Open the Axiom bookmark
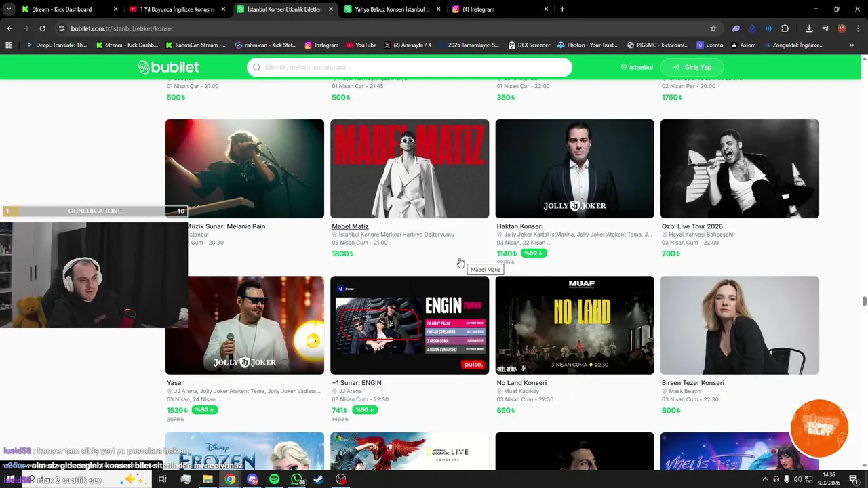 (743, 45)
